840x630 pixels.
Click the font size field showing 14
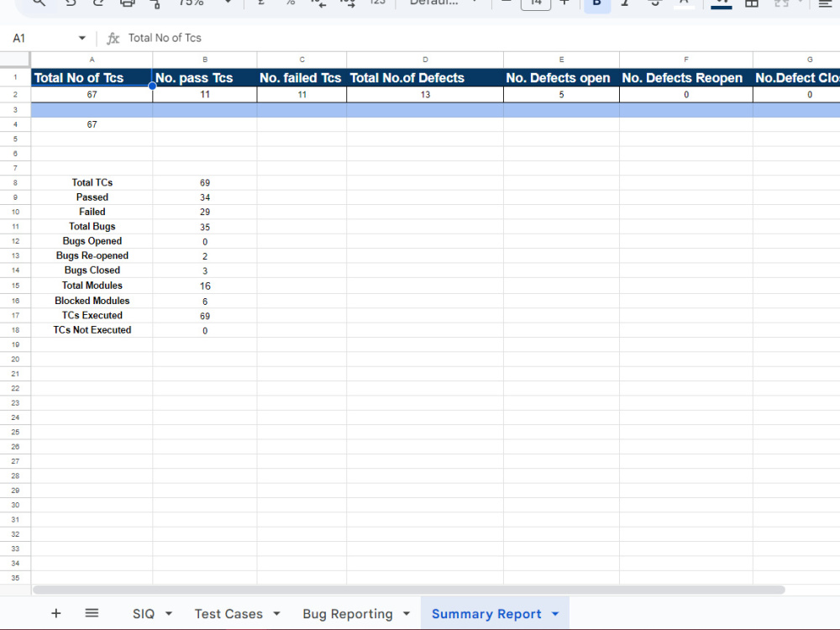(x=536, y=3)
